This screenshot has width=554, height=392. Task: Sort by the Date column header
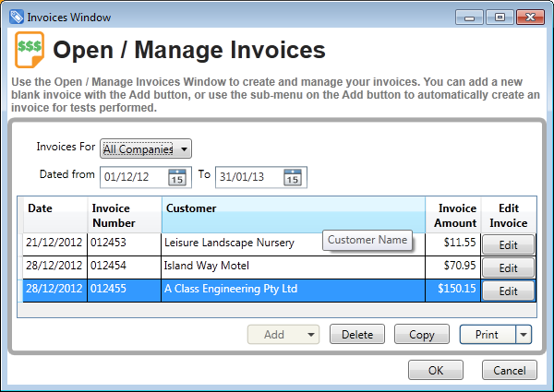[x=55, y=215]
